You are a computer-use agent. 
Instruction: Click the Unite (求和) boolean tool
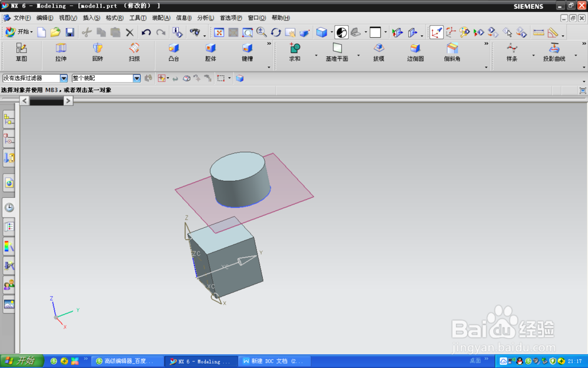(295, 52)
